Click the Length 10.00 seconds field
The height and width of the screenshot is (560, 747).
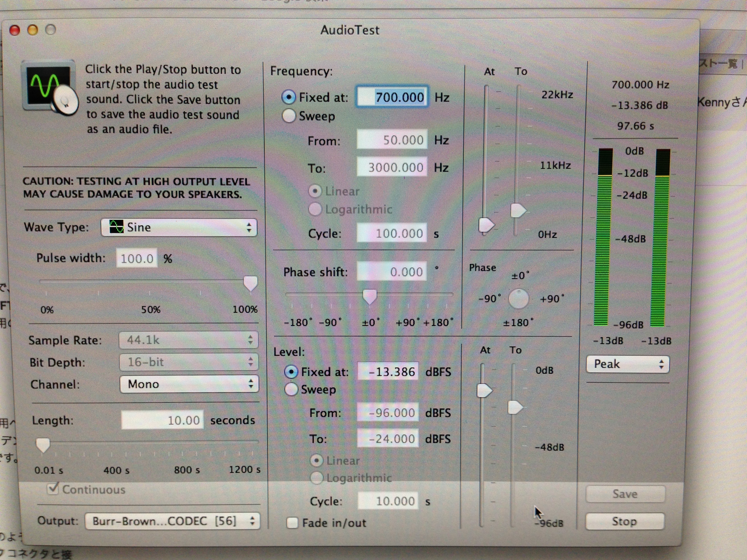[162, 420]
